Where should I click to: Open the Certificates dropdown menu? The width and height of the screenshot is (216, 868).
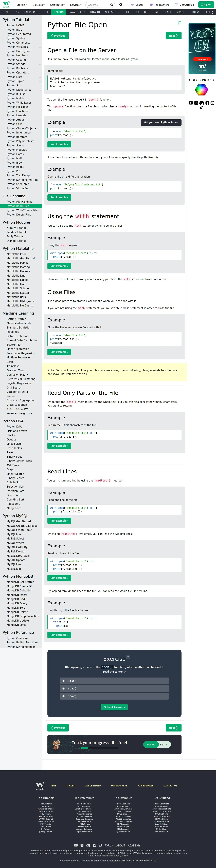click(x=57, y=5)
